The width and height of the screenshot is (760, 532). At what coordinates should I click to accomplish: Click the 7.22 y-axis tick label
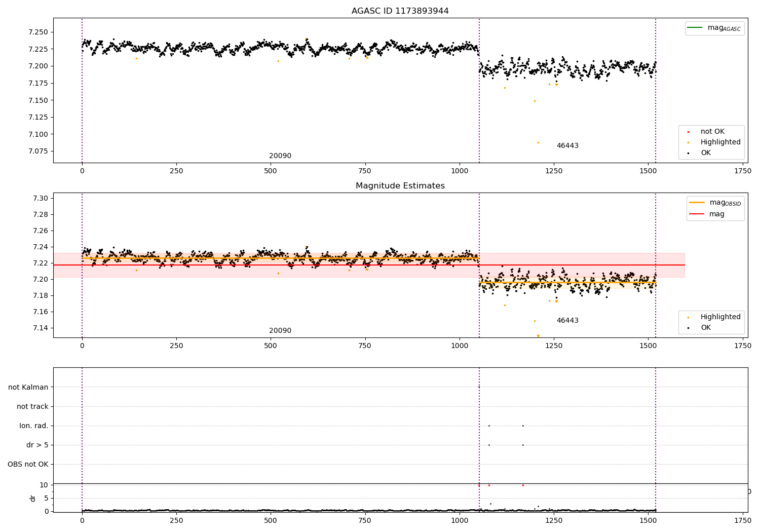click(x=41, y=263)
